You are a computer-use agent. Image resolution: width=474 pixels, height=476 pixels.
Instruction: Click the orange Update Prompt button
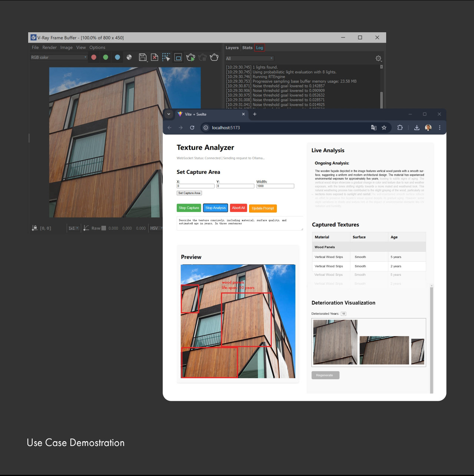(x=263, y=208)
